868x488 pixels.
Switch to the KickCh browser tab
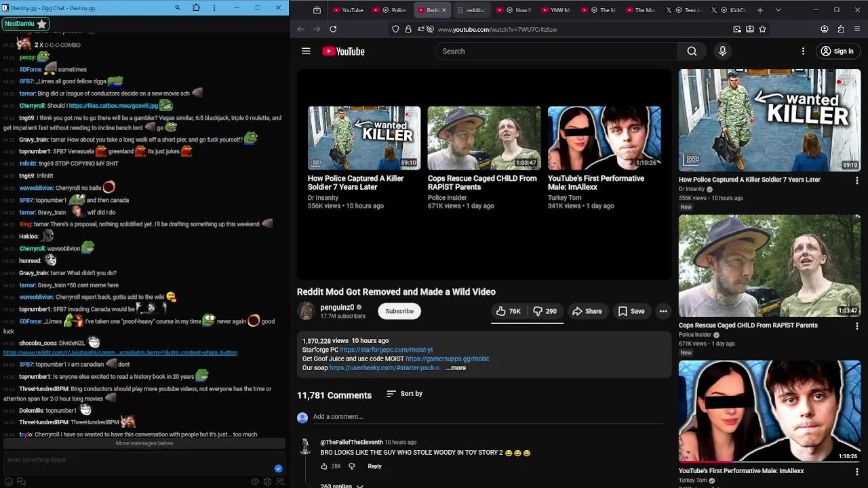[730, 10]
